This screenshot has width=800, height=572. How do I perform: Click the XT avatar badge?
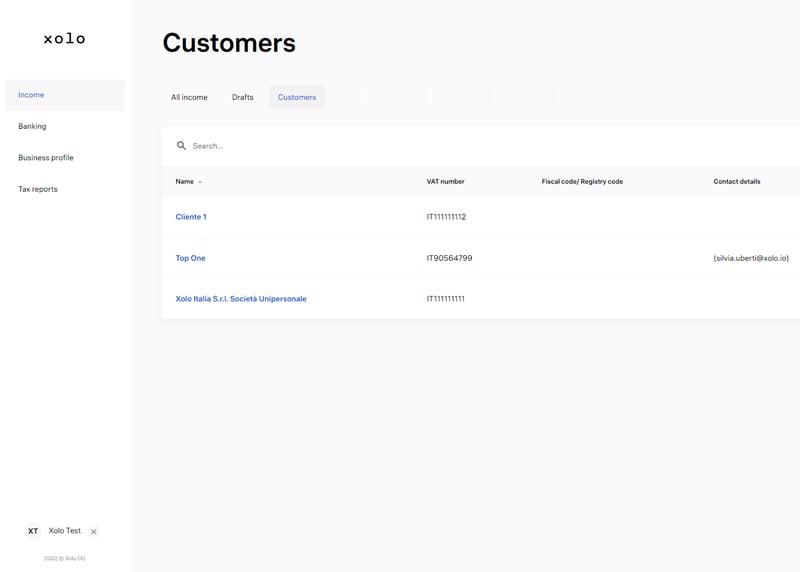(x=33, y=531)
